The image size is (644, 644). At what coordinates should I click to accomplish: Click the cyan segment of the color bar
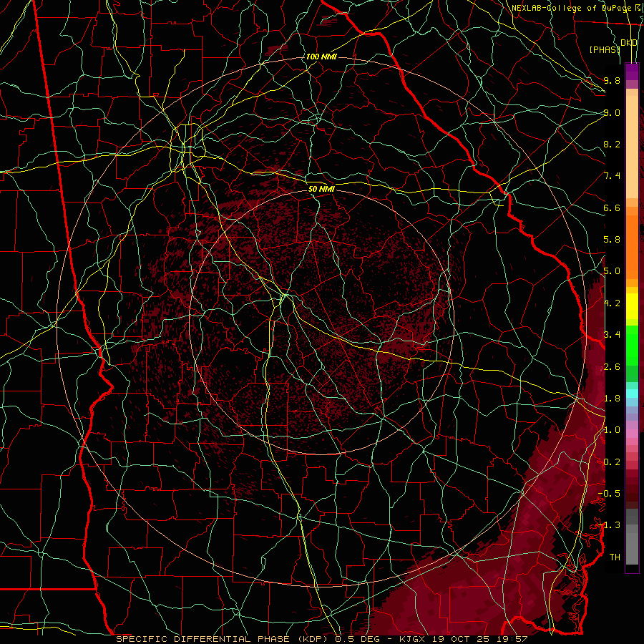[x=632, y=394]
